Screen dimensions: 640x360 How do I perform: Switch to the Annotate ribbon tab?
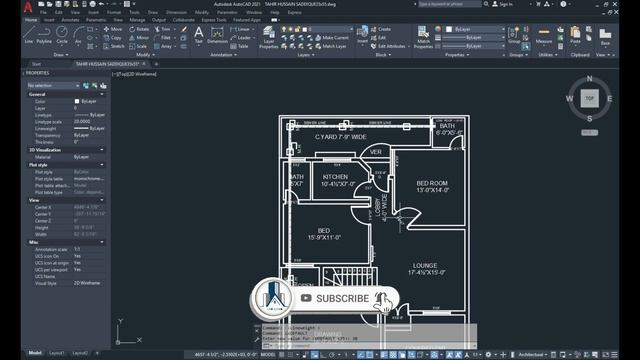point(70,20)
